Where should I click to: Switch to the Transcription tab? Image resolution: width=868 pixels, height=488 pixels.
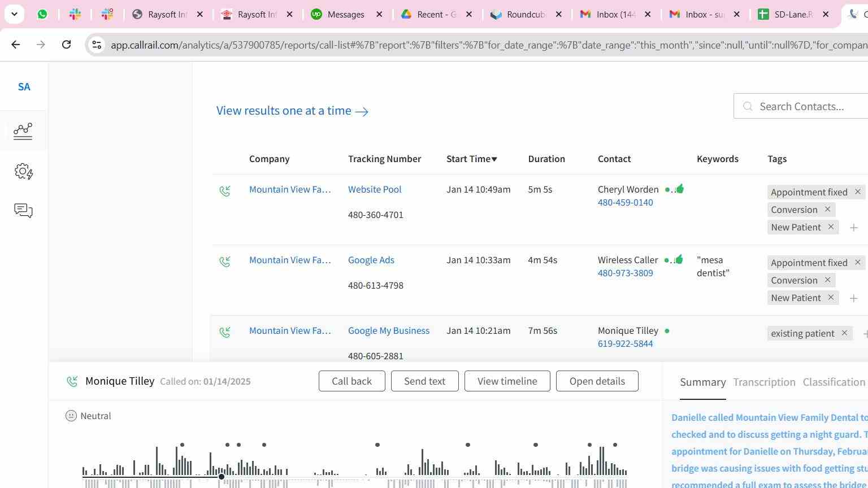tap(764, 382)
